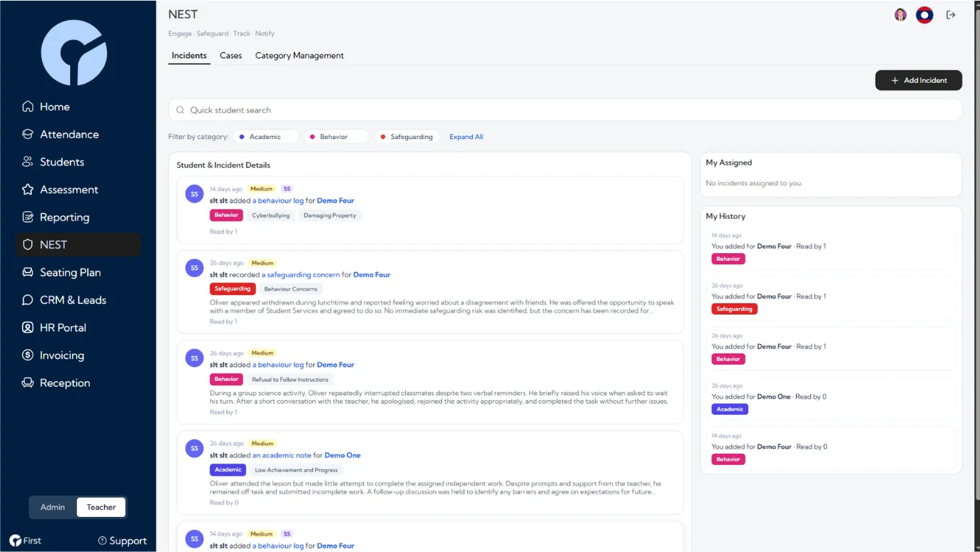Open the user profile photo avatar

pyautogui.click(x=901, y=15)
